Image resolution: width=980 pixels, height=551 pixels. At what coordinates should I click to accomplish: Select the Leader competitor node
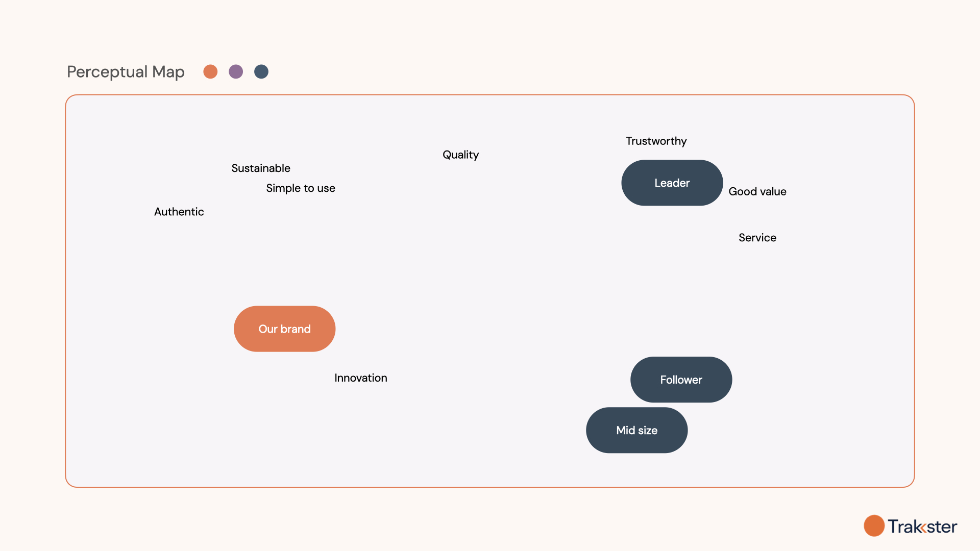(671, 182)
